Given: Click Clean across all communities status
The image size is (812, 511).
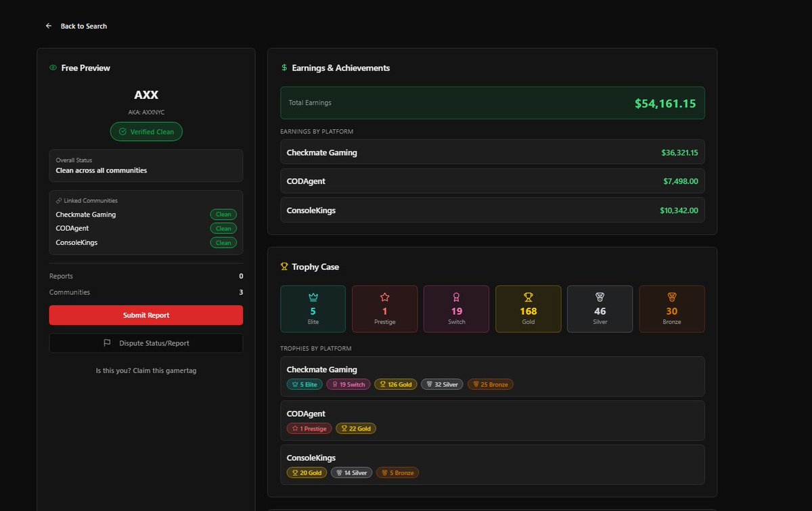Looking at the screenshot, I should pos(101,171).
